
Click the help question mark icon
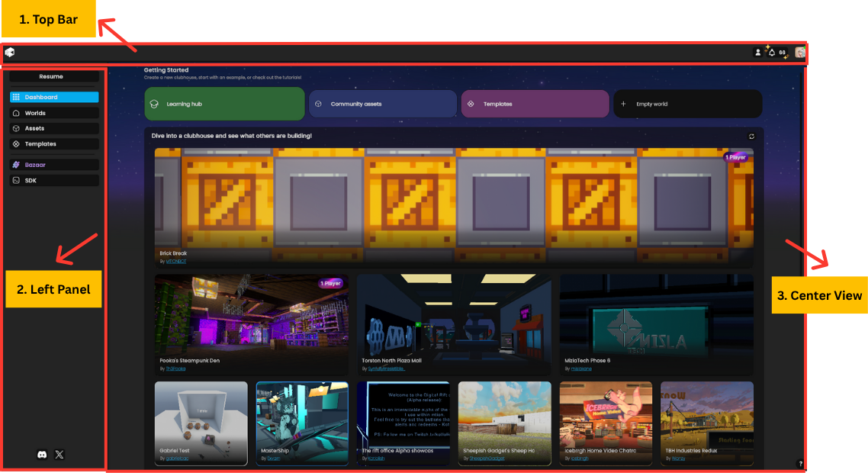pos(800,463)
